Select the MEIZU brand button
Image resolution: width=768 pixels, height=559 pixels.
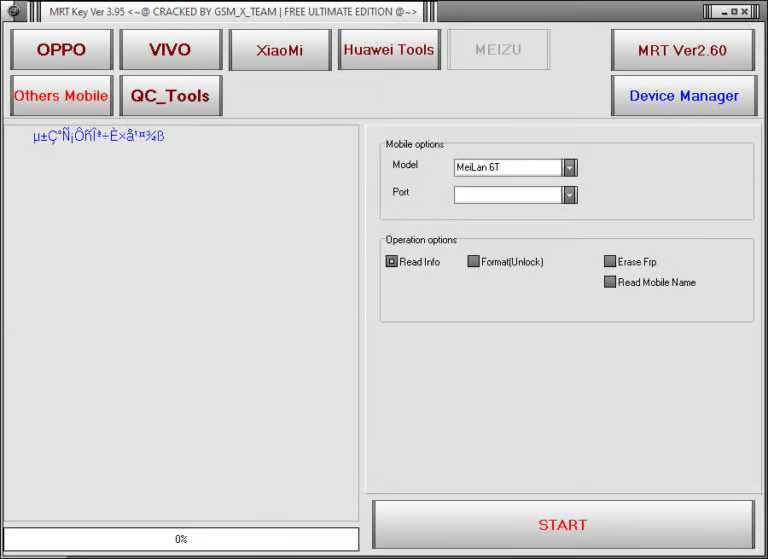[499, 50]
